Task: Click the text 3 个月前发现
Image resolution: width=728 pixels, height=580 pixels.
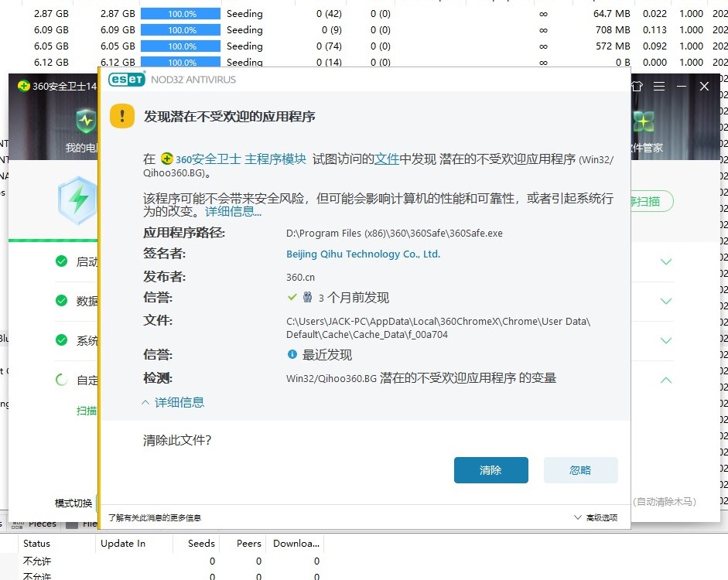Action: click(x=354, y=298)
